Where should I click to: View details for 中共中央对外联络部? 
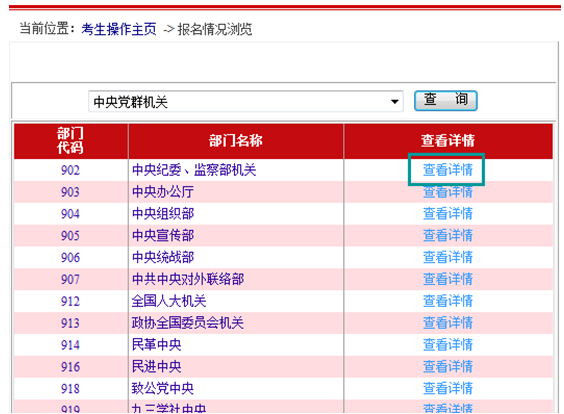pyautogui.click(x=447, y=279)
